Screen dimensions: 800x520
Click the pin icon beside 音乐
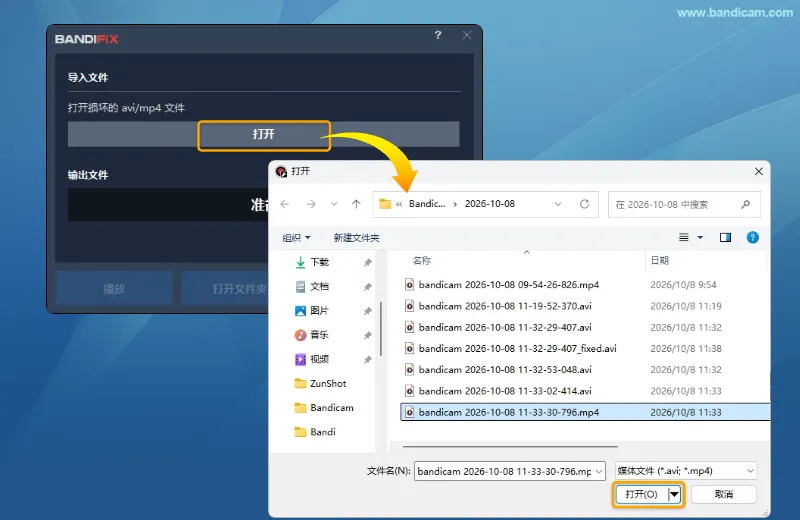367,335
